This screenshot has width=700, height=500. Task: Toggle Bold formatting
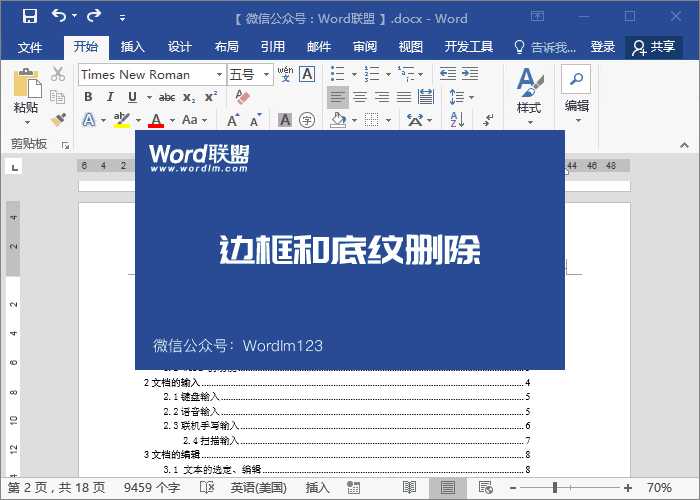pyautogui.click(x=88, y=97)
